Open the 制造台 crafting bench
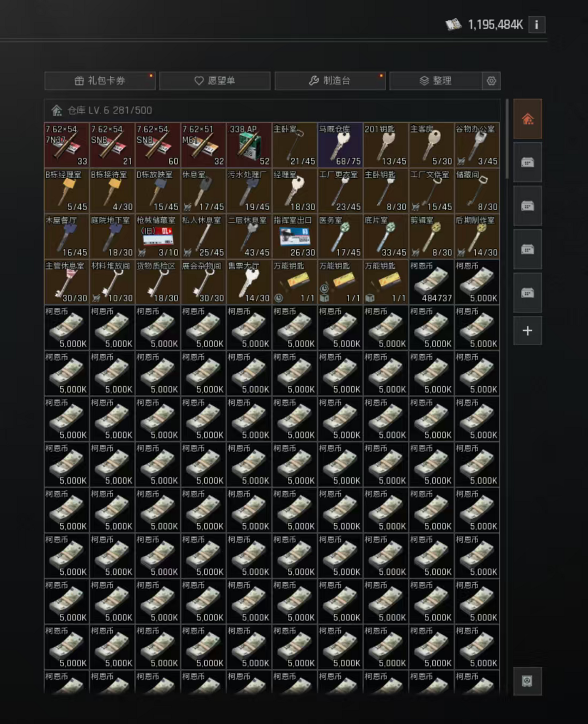The width and height of the screenshot is (588, 724). (330, 81)
